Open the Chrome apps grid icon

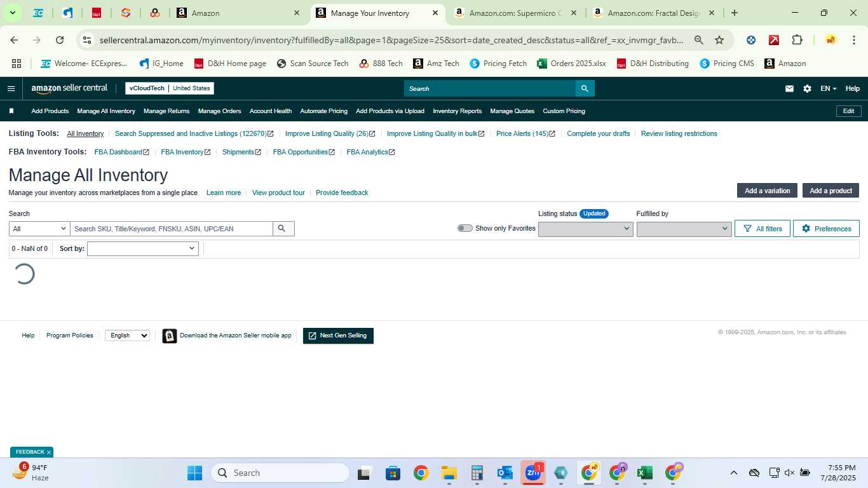[x=17, y=64]
